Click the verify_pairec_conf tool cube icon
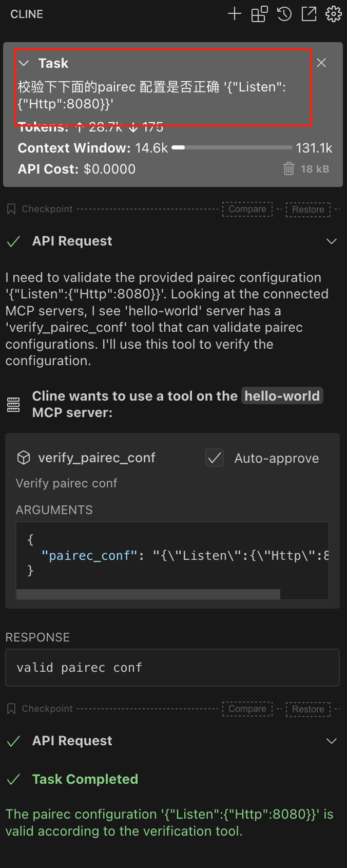The height and width of the screenshot is (868, 347). click(24, 458)
